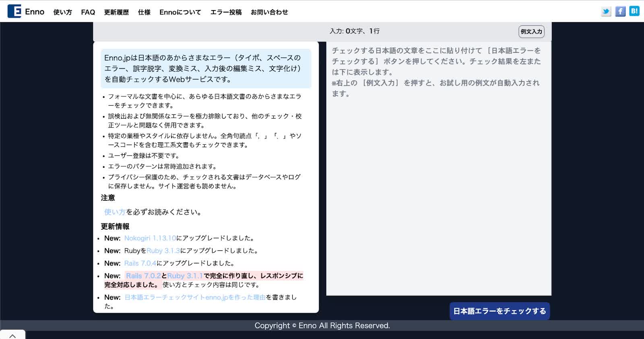Open the 更新履歴 menu item
Viewport: 644px width, 339px height.
pyautogui.click(x=116, y=12)
